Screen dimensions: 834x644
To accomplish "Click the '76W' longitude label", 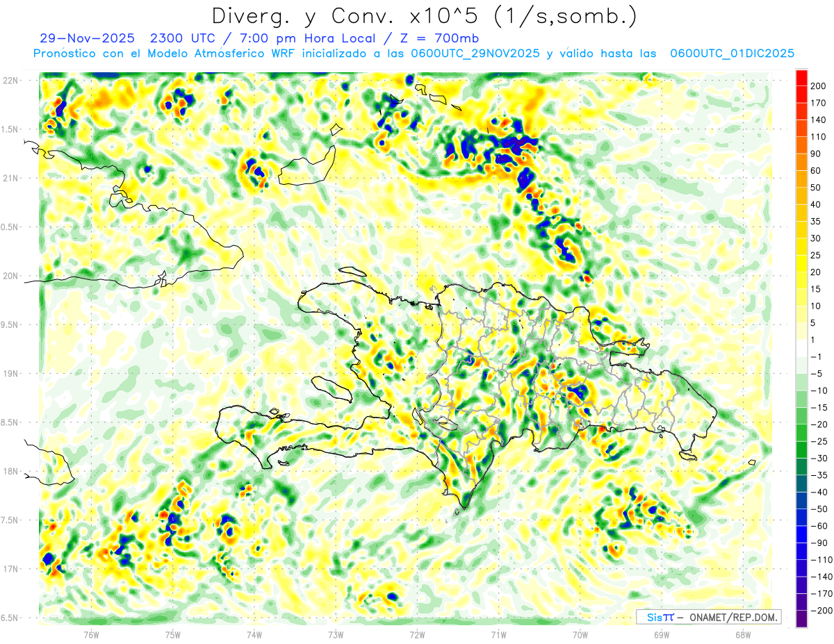I will 91,634.
